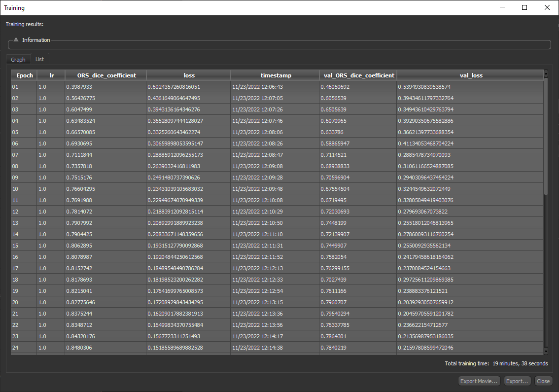Sort by ORS_dice_coefficient column header
Viewport: 559px width, 392px height.
click(105, 75)
